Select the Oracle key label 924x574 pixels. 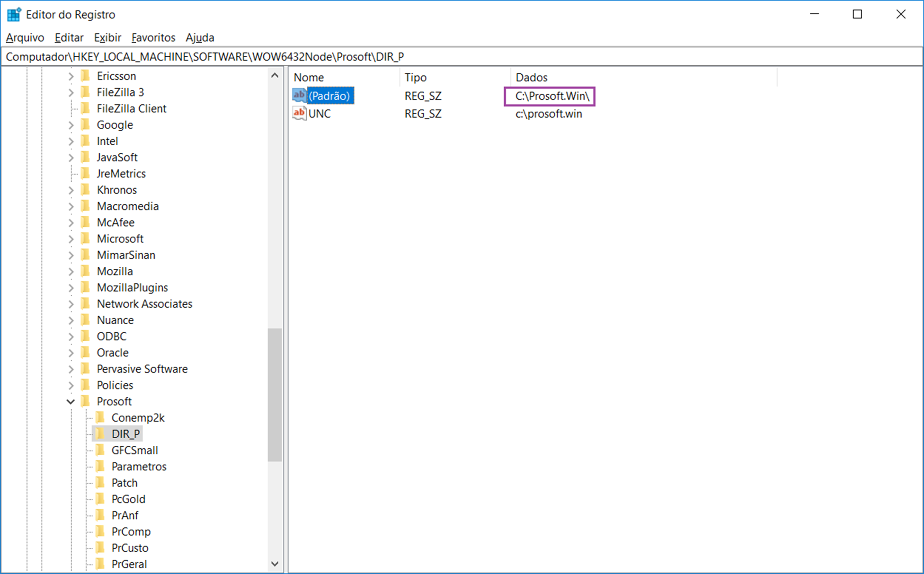(113, 353)
